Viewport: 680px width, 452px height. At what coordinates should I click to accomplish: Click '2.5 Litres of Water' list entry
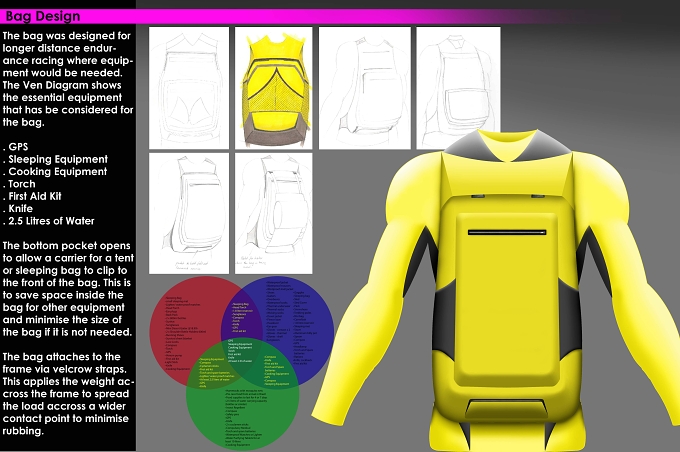(49, 221)
